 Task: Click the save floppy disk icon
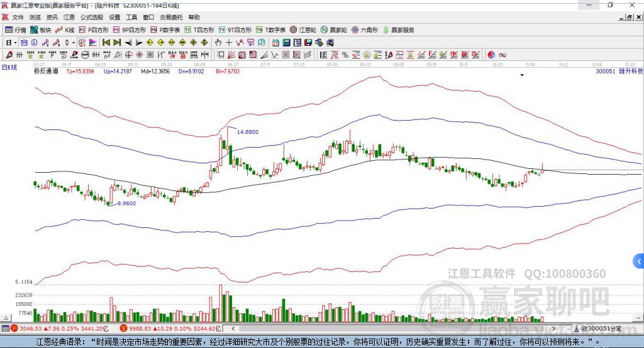(x=308, y=43)
